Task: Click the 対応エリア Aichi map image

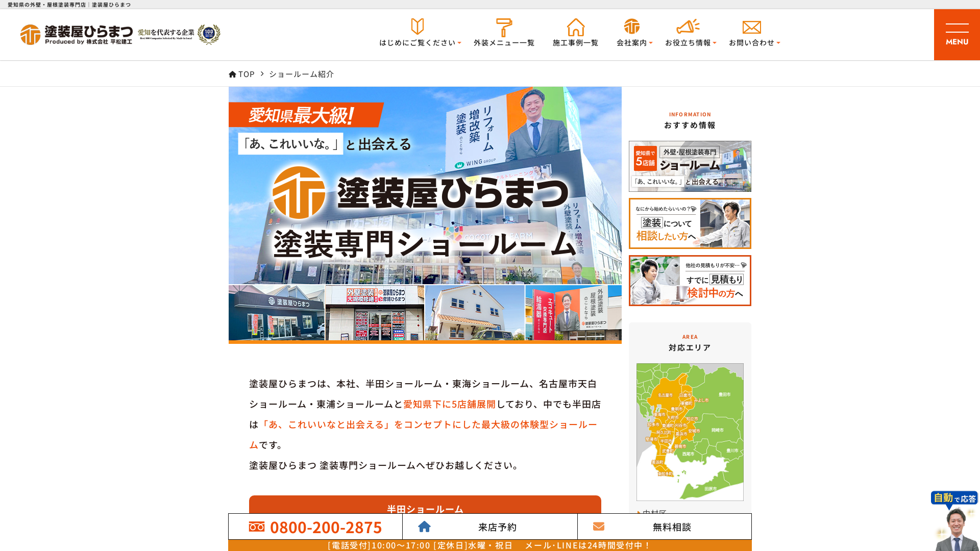Action: [690, 432]
